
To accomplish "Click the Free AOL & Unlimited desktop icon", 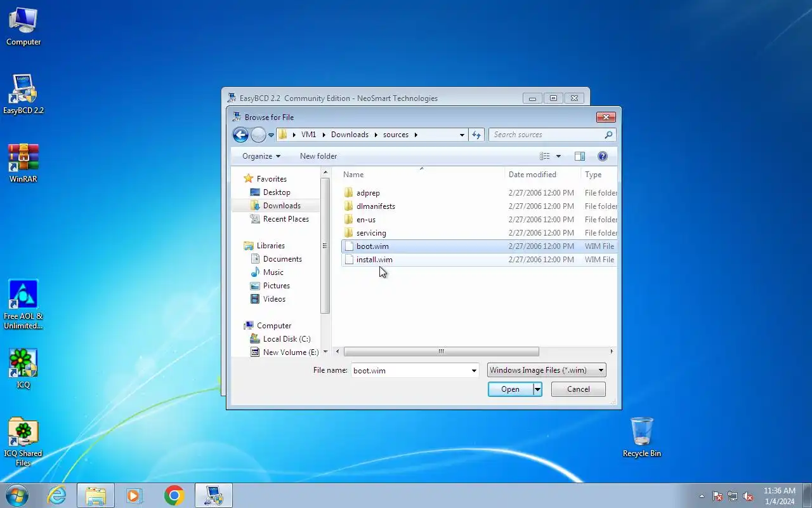I will [23, 305].
